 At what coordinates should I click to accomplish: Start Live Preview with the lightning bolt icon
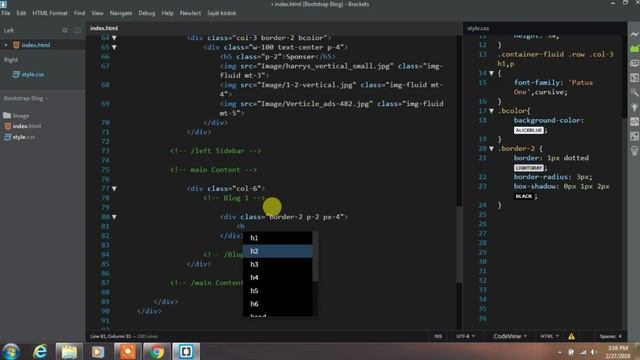click(x=634, y=35)
